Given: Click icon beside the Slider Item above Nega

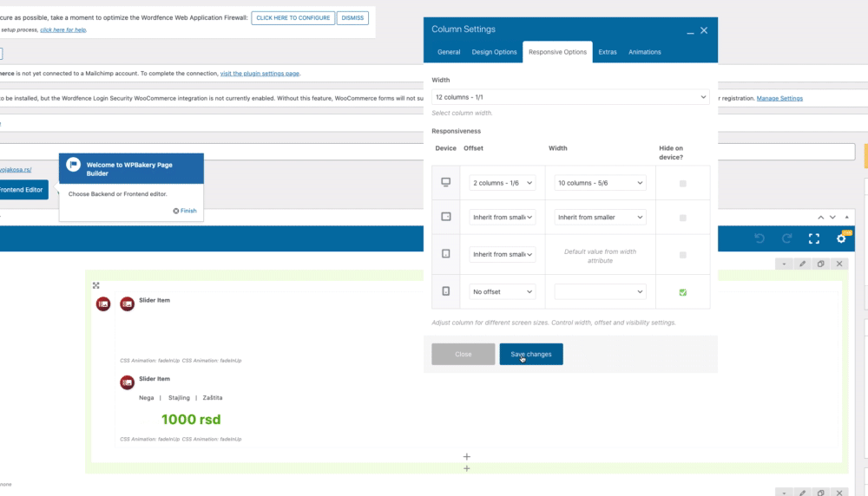Looking at the screenshot, I should (x=128, y=382).
